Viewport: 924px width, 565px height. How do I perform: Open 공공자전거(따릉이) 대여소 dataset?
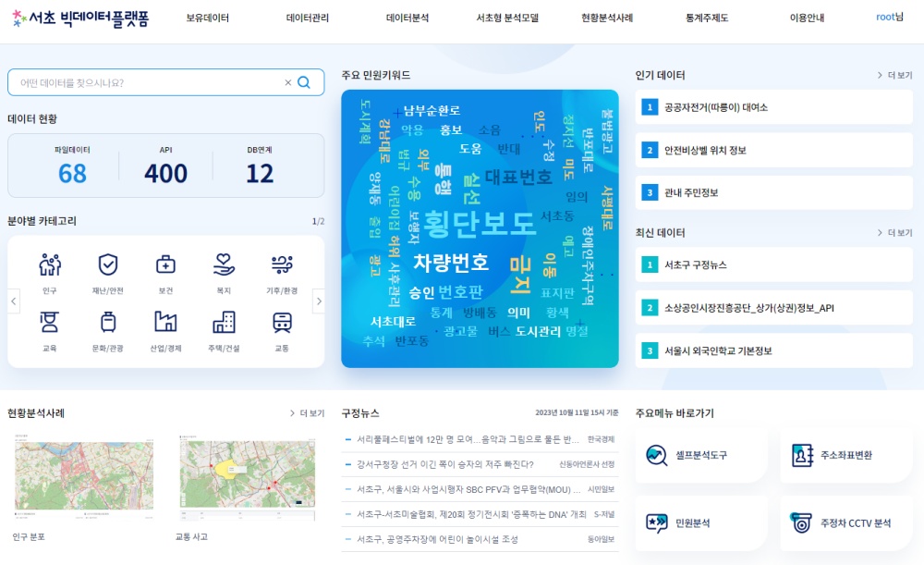773,107
